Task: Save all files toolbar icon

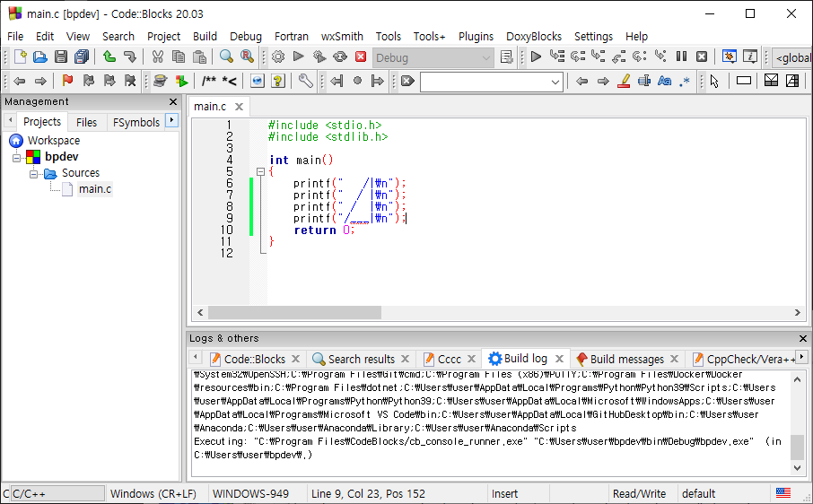Action: click(82, 56)
